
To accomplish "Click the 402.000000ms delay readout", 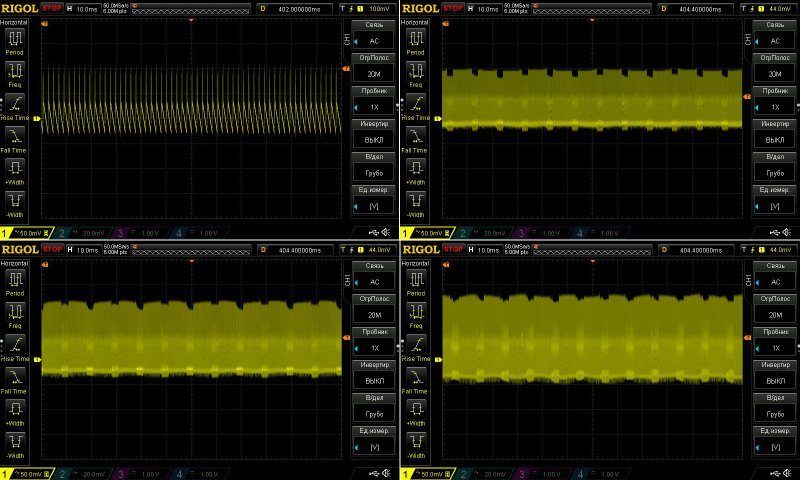I will 295,9.
